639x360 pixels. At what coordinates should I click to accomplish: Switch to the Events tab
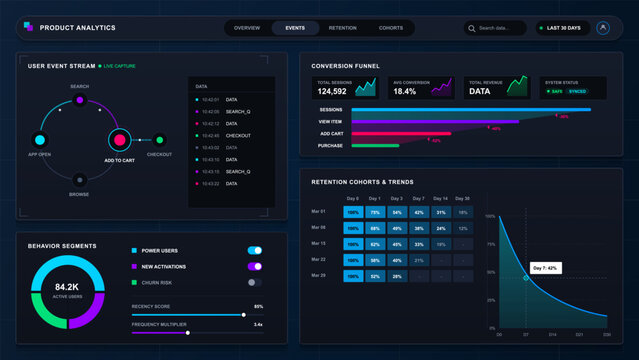point(295,28)
